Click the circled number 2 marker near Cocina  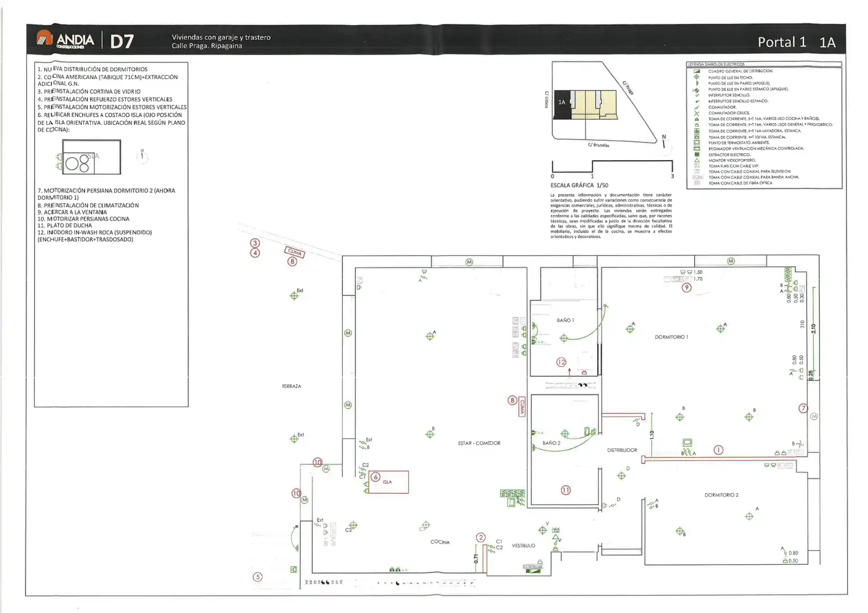[481, 538]
